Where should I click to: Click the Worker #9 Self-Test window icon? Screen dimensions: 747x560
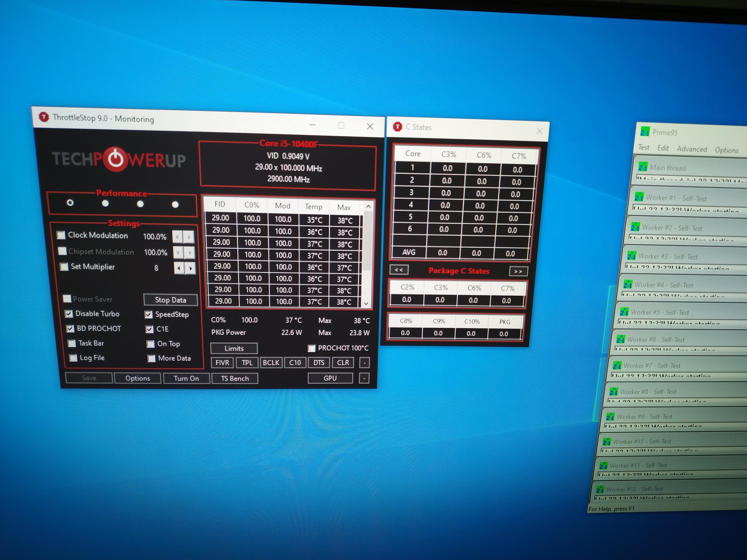[610, 416]
